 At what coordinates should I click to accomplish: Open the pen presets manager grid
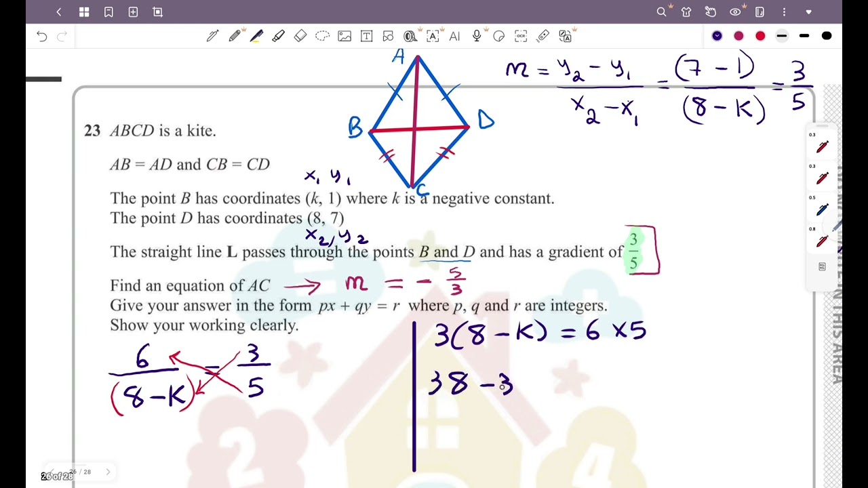(x=822, y=267)
